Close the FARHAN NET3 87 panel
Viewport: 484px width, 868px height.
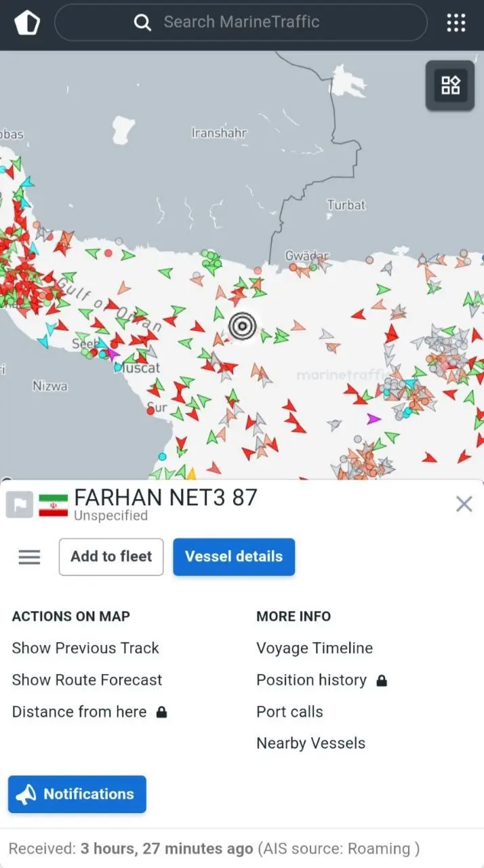tap(464, 504)
